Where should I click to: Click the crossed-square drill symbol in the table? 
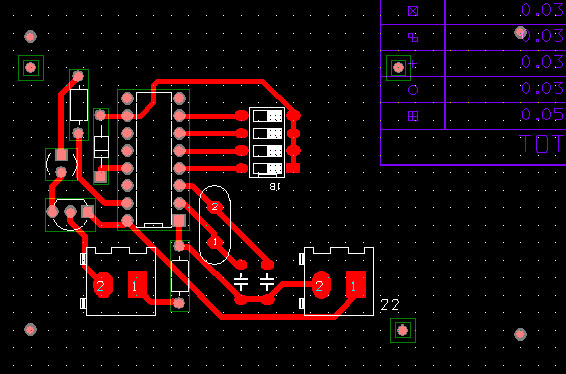coord(413,11)
